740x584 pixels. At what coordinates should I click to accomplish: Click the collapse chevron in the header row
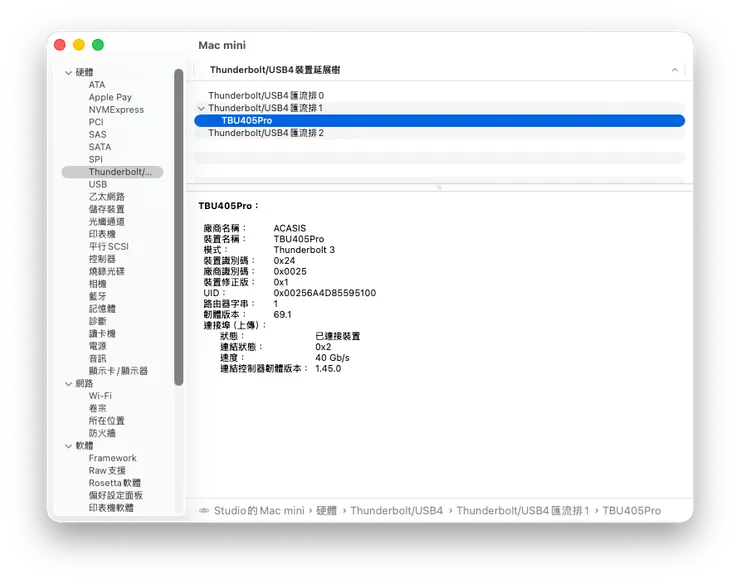(x=675, y=70)
